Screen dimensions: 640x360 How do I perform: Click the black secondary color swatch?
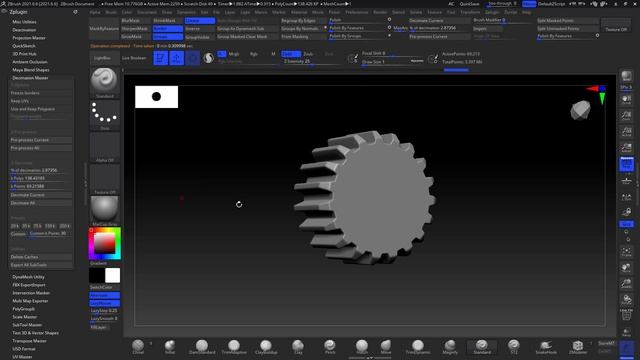97,276
